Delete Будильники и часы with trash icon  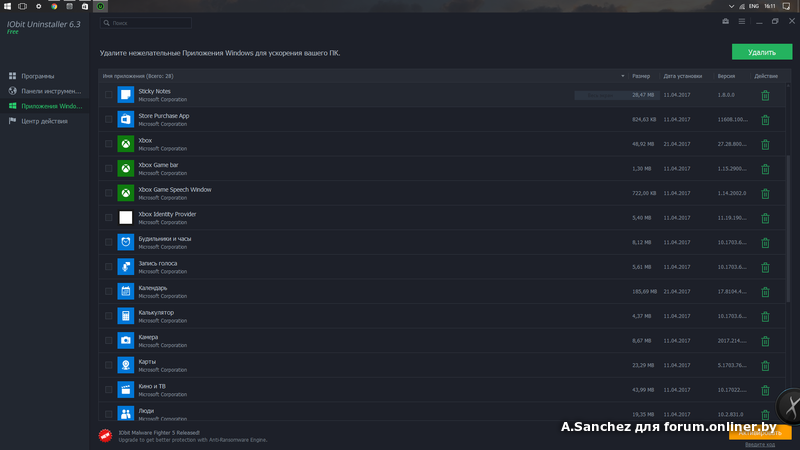[765, 243]
